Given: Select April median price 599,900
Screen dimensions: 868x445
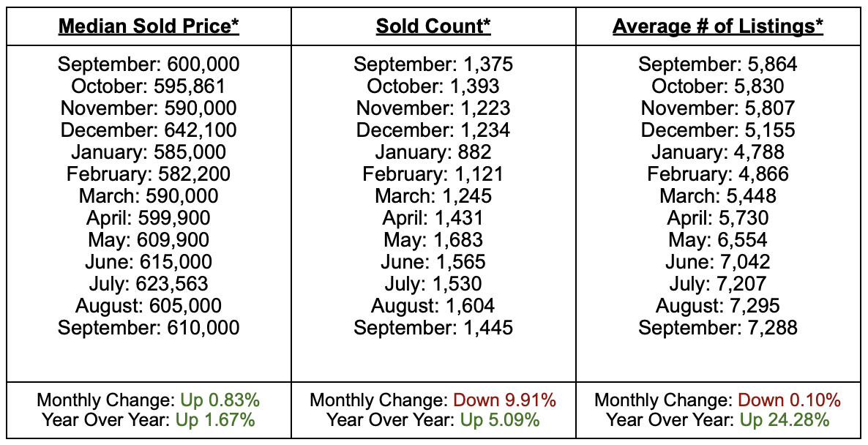Looking at the screenshot, I should click(149, 218).
